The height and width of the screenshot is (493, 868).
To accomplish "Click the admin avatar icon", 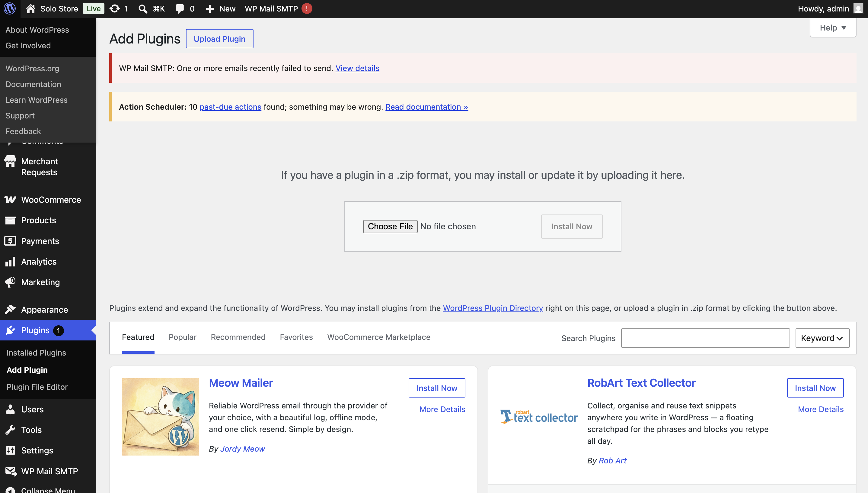I will (x=858, y=8).
